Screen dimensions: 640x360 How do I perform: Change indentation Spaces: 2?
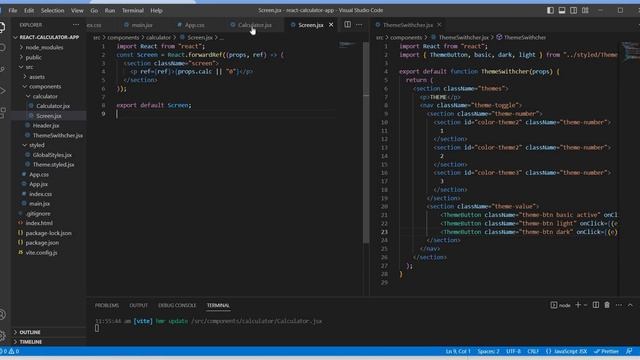tap(488, 351)
